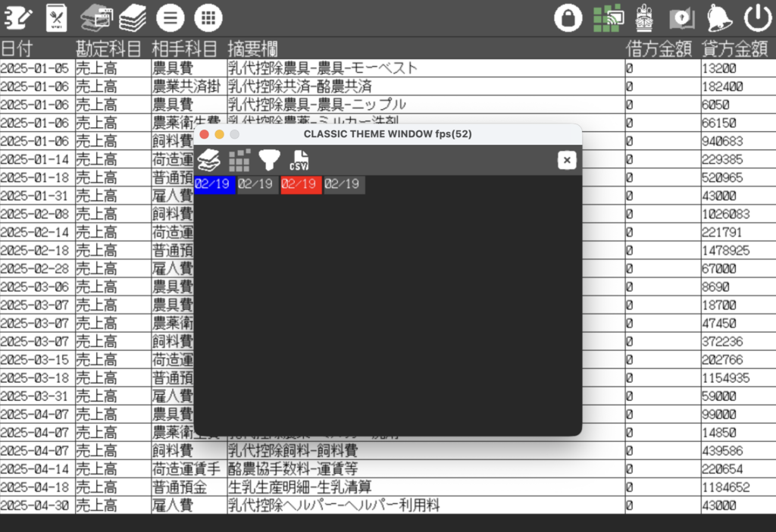Open notifications bell icon
The image size is (776, 532).
tap(719, 17)
